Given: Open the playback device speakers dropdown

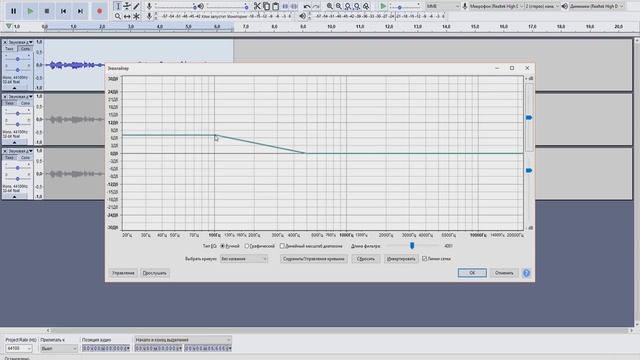Looking at the screenshot, I should click(x=597, y=6).
